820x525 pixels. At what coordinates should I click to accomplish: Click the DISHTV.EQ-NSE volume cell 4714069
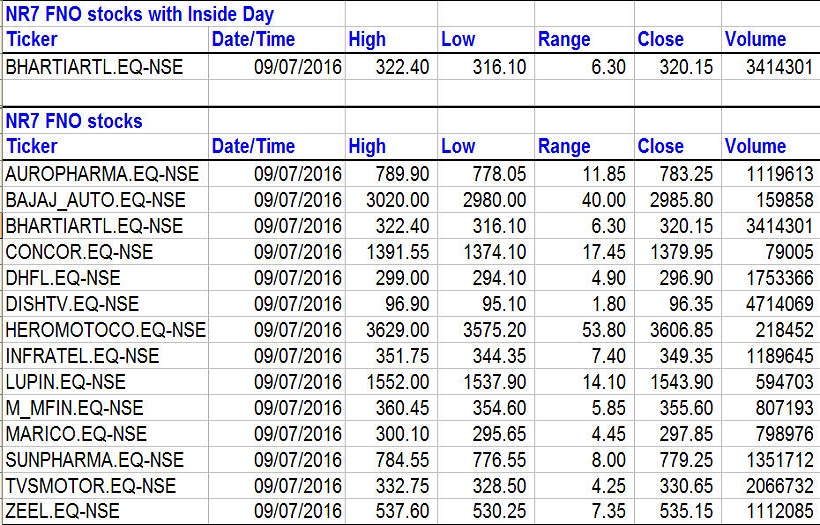772,304
